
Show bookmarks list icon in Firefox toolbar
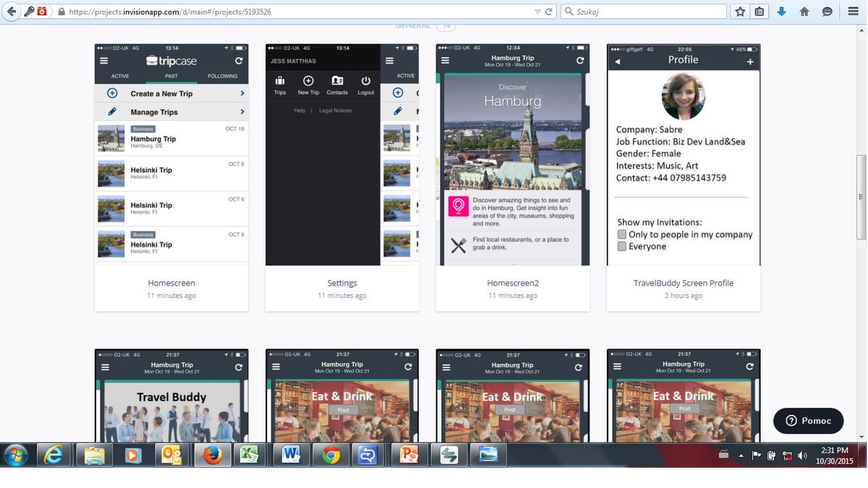759,12
